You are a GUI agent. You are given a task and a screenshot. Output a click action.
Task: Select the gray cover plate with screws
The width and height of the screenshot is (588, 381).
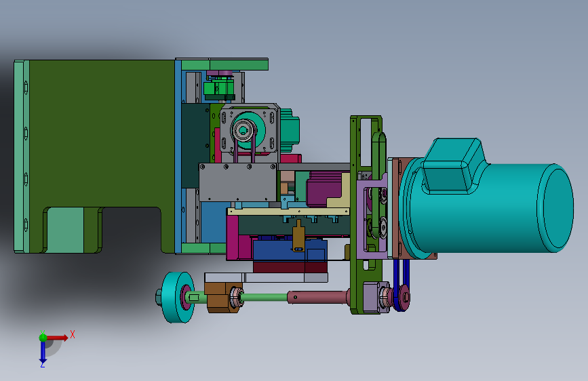tap(238, 182)
